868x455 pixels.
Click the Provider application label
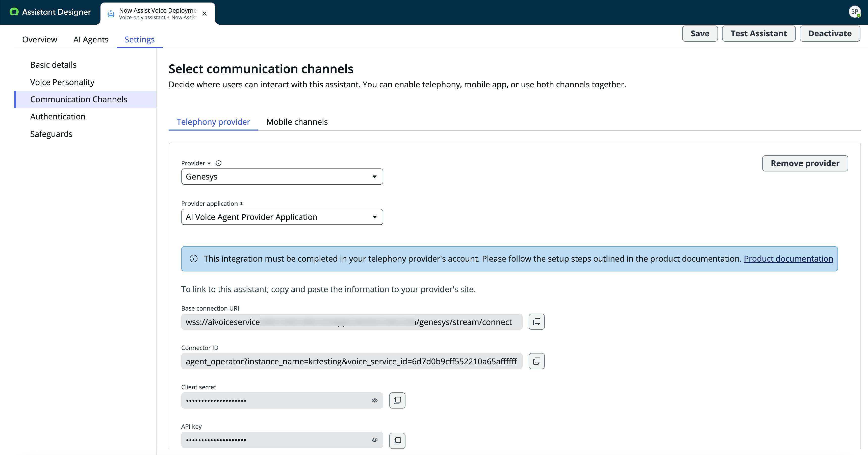click(210, 204)
